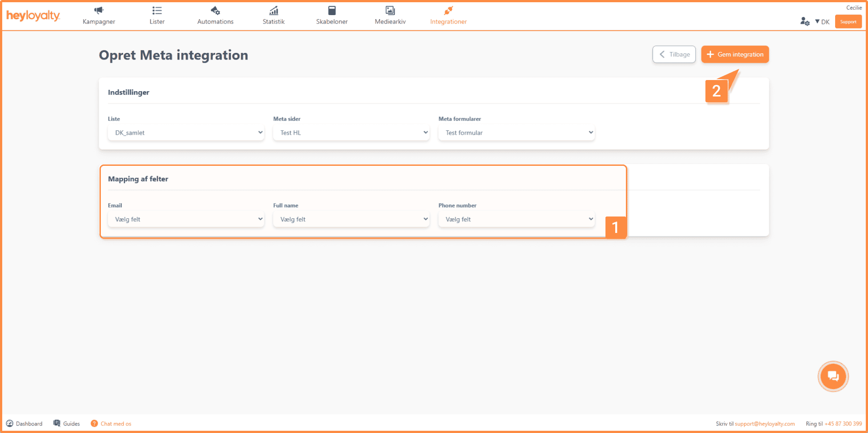The image size is (868, 433).
Task: Open the Meta sider dropdown
Action: click(351, 132)
